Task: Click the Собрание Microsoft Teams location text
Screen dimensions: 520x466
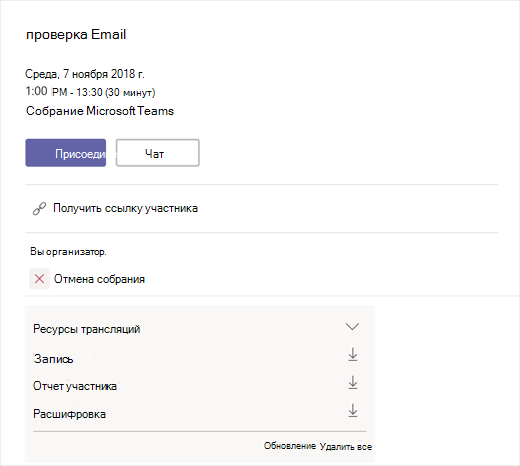Action: pyautogui.click(x=100, y=111)
